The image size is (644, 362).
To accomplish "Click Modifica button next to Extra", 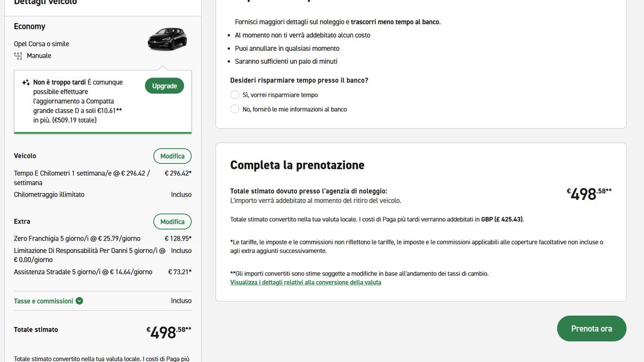I will (x=172, y=221).
